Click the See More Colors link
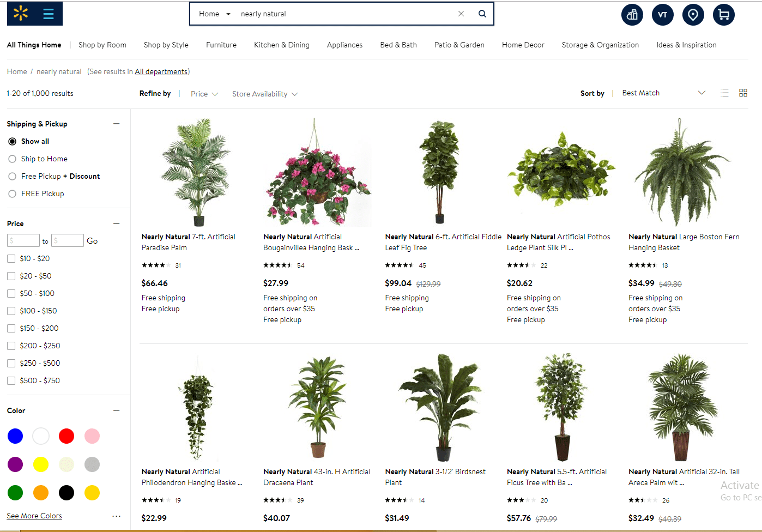762x532 pixels. click(x=34, y=516)
